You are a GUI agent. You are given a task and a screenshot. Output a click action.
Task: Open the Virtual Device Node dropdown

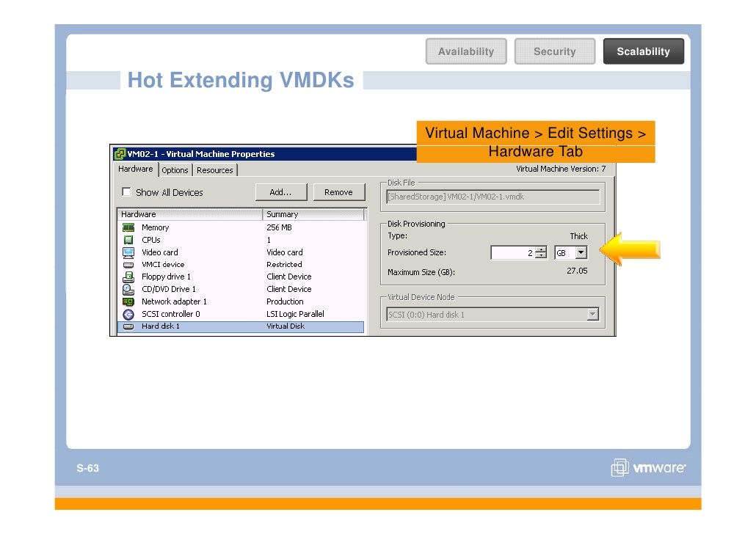pos(592,314)
